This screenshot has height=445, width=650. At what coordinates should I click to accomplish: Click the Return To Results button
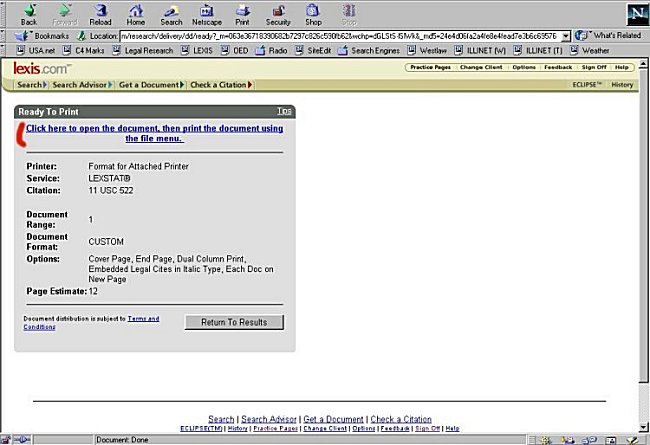[234, 322]
